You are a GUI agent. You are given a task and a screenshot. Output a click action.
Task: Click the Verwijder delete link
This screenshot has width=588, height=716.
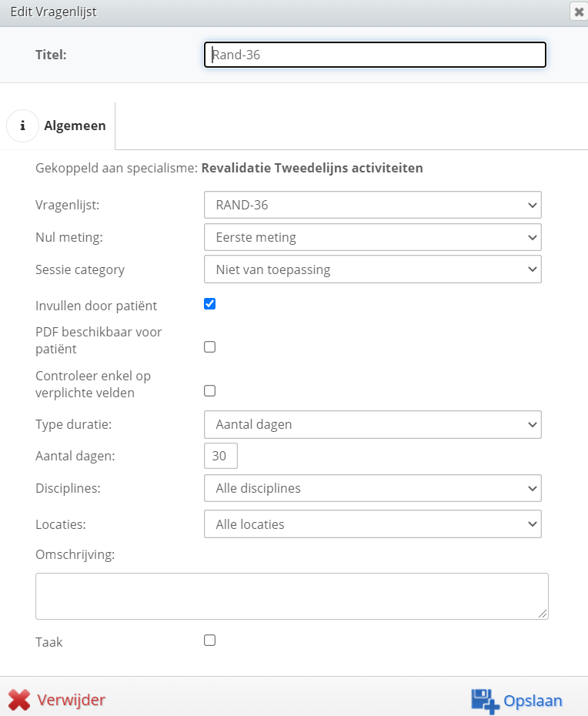(72, 700)
